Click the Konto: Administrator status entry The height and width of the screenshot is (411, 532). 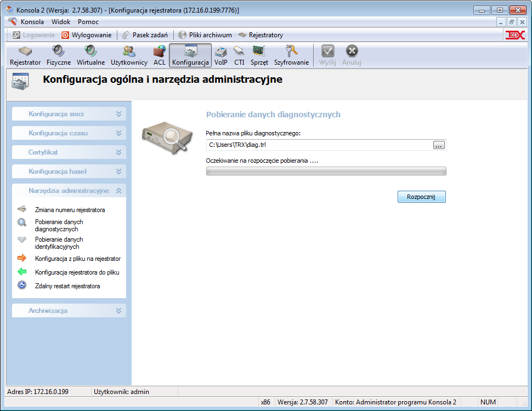pos(395,402)
